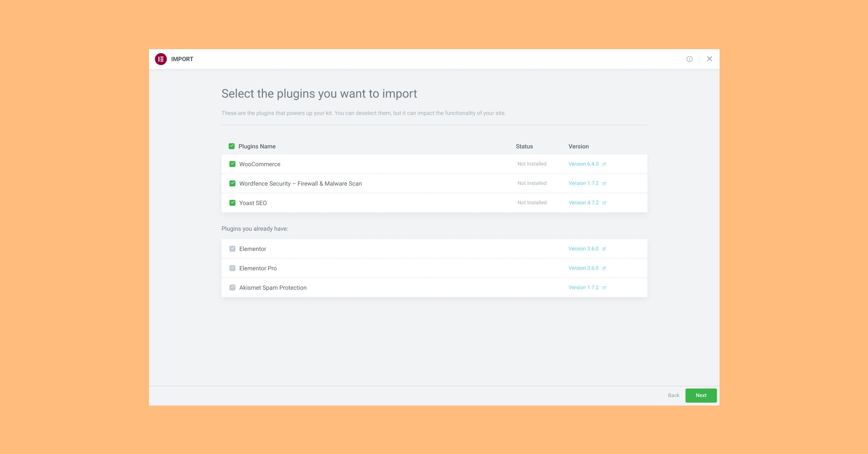Click the Akismet Spam Protection name
This screenshot has width=868, height=454.
[x=273, y=288]
